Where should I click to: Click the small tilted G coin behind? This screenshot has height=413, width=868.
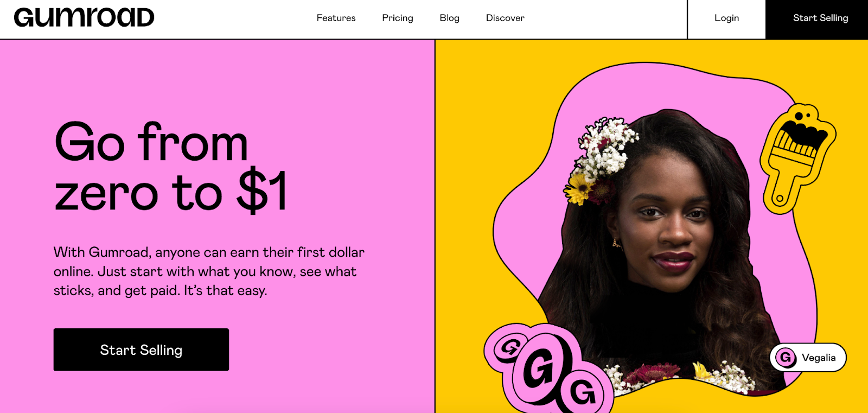click(509, 347)
